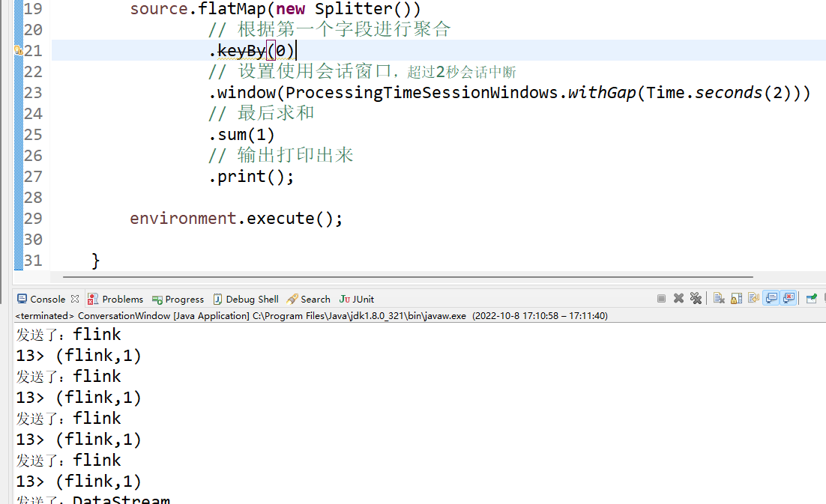Select the JUnit tab
The width and height of the screenshot is (826, 504).
pos(357,299)
